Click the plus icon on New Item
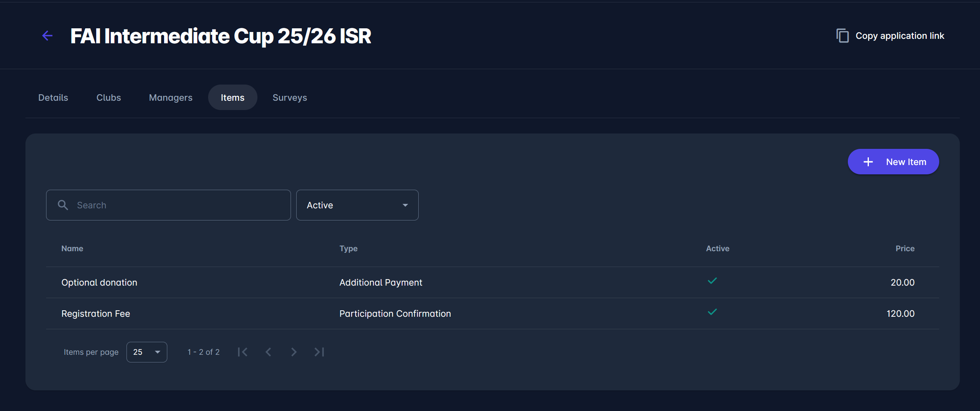Image resolution: width=980 pixels, height=411 pixels. [868, 162]
